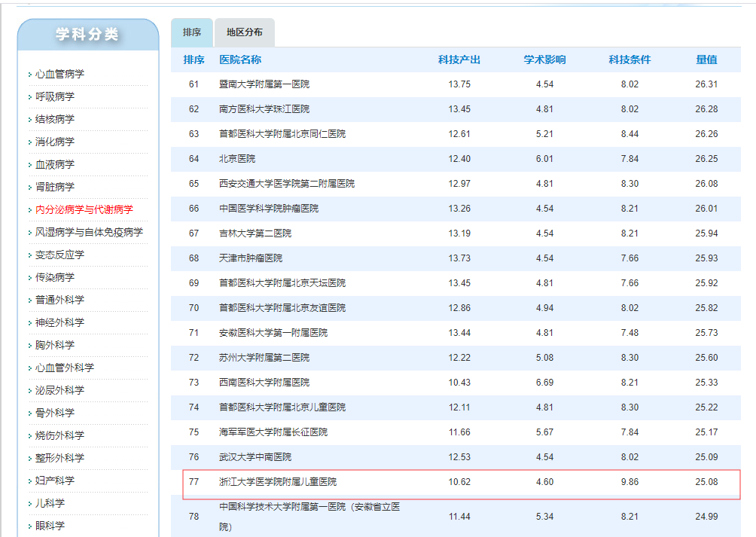Screen dimensions: 756x537
Task: Open 泌尿外科学 category
Action: [x=59, y=390]
